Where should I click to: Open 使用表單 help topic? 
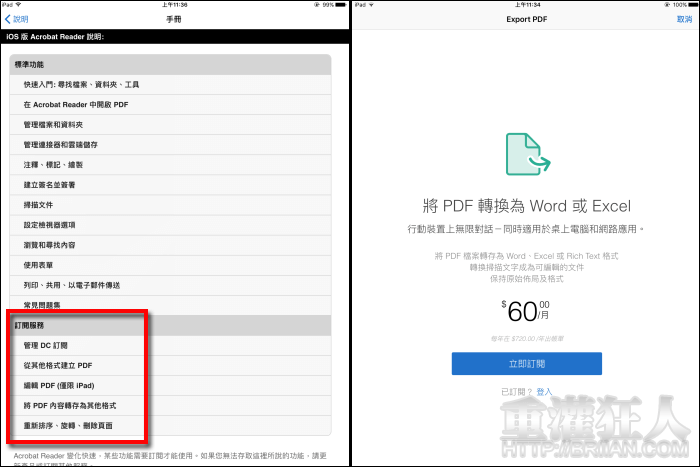45,265
